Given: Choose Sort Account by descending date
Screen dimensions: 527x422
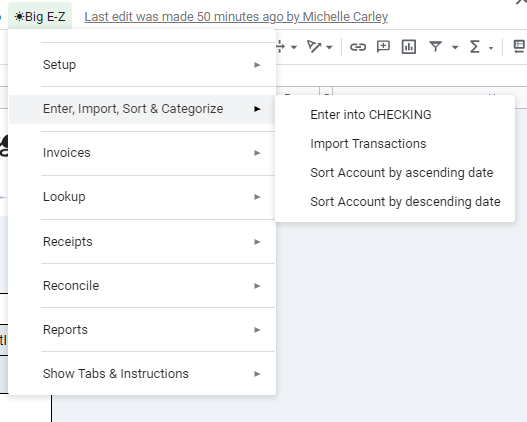Looking at the screenshot, I should [x=395, y=202].
